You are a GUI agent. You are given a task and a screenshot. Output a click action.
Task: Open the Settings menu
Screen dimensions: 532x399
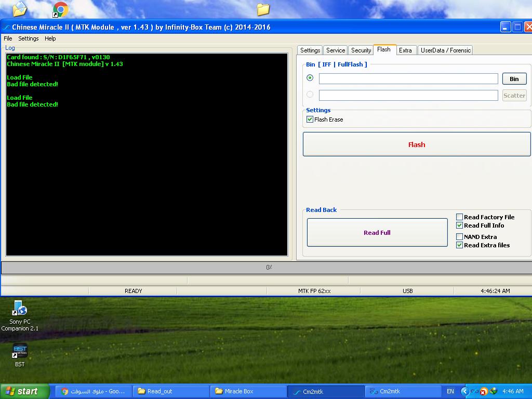tap(29, 38)
